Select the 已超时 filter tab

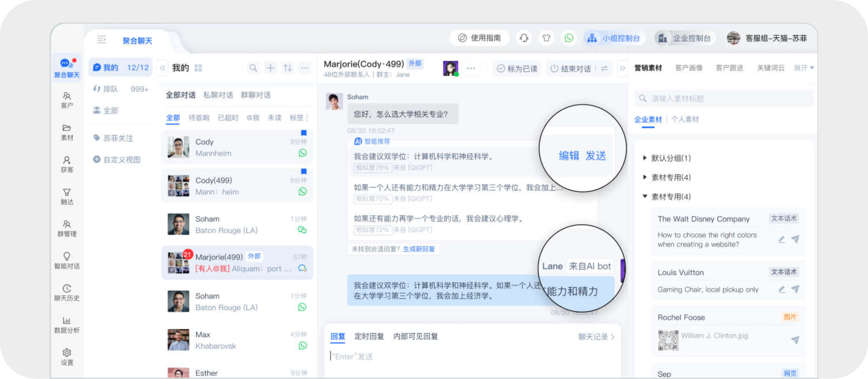(228, 118)
